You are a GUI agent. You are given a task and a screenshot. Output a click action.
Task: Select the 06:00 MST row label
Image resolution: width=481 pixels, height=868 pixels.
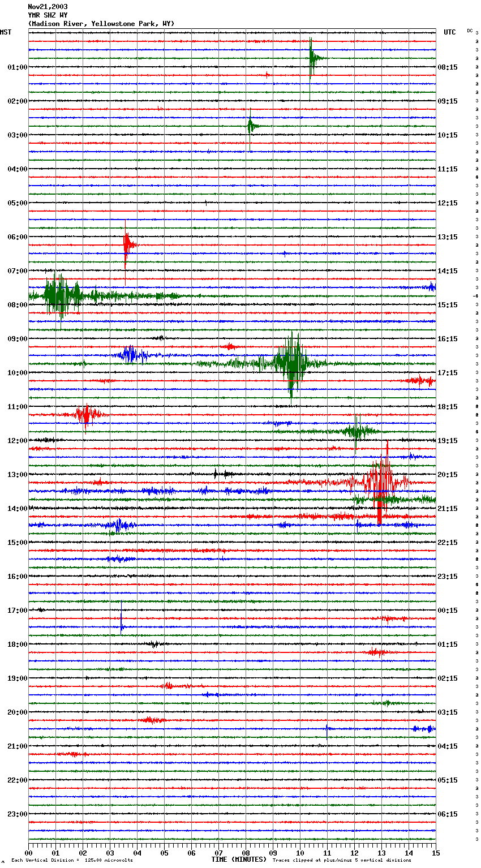18,237
